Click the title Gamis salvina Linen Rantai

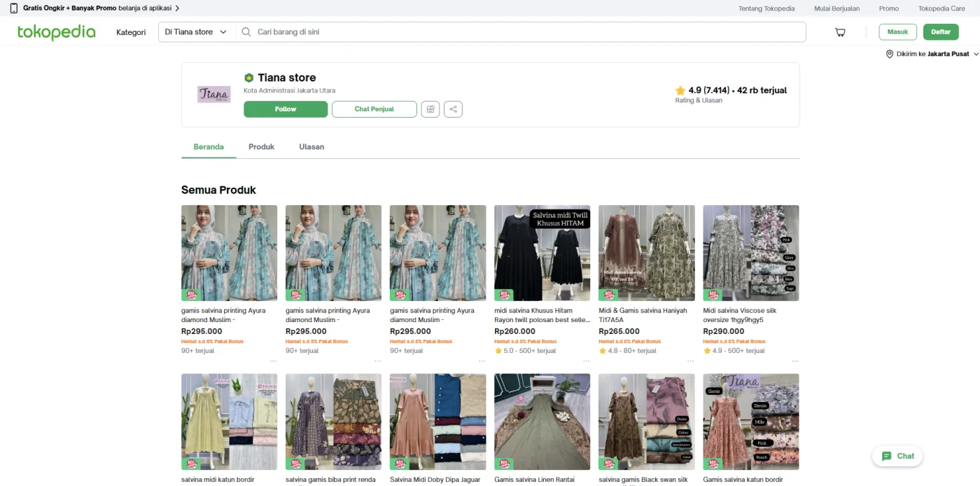(534, 480)
